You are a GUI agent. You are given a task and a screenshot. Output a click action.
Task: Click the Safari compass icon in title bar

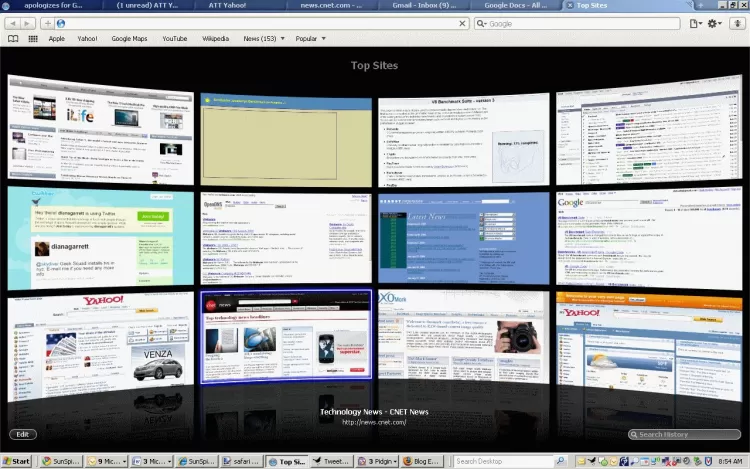[x=6, y=5]
